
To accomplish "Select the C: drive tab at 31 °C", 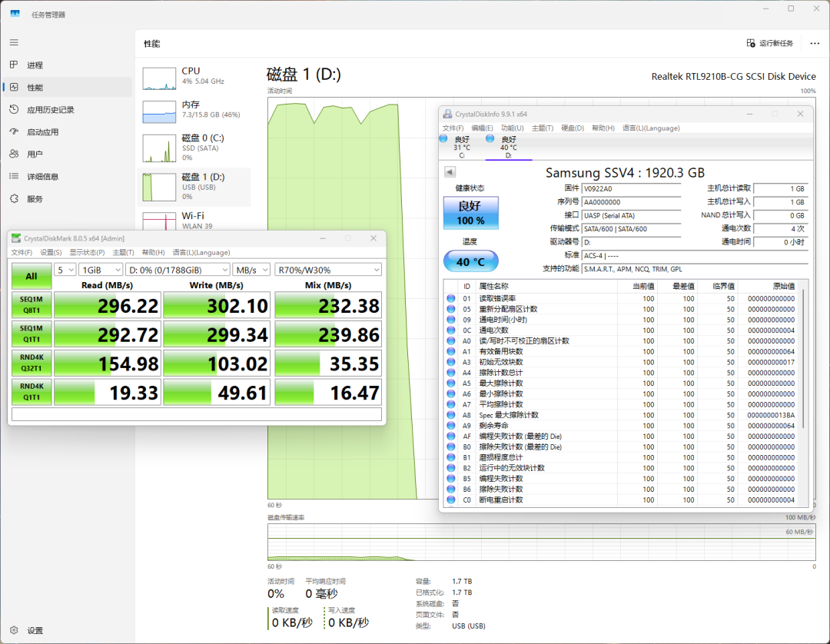I will coord(462,147).
